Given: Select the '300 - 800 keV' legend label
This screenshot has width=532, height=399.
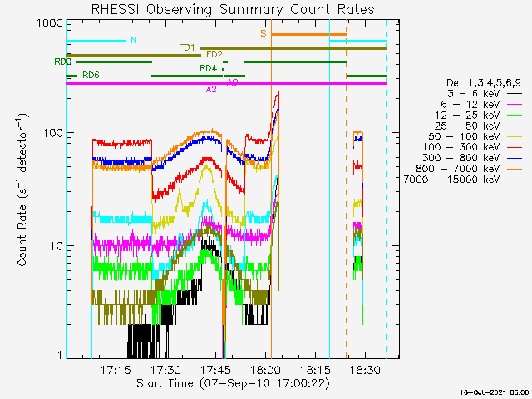Looking at the screenshot, I should (462, 158).
